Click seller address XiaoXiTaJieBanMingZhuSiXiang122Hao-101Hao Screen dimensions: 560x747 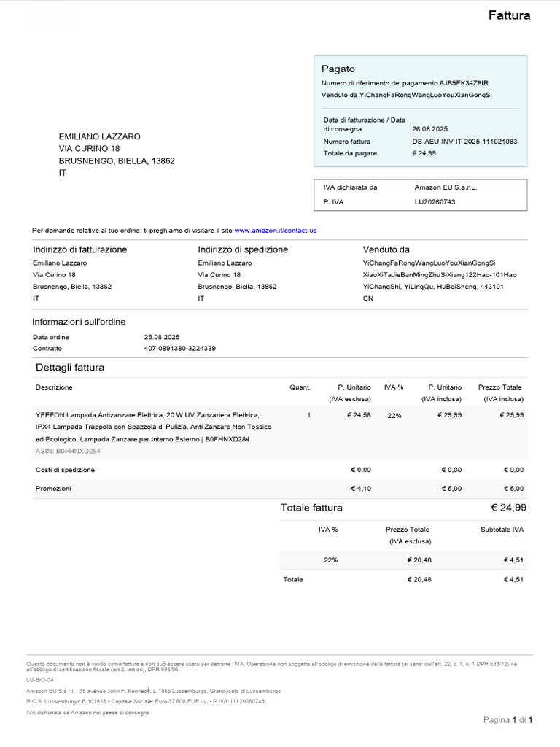click(x=440, y=274)
